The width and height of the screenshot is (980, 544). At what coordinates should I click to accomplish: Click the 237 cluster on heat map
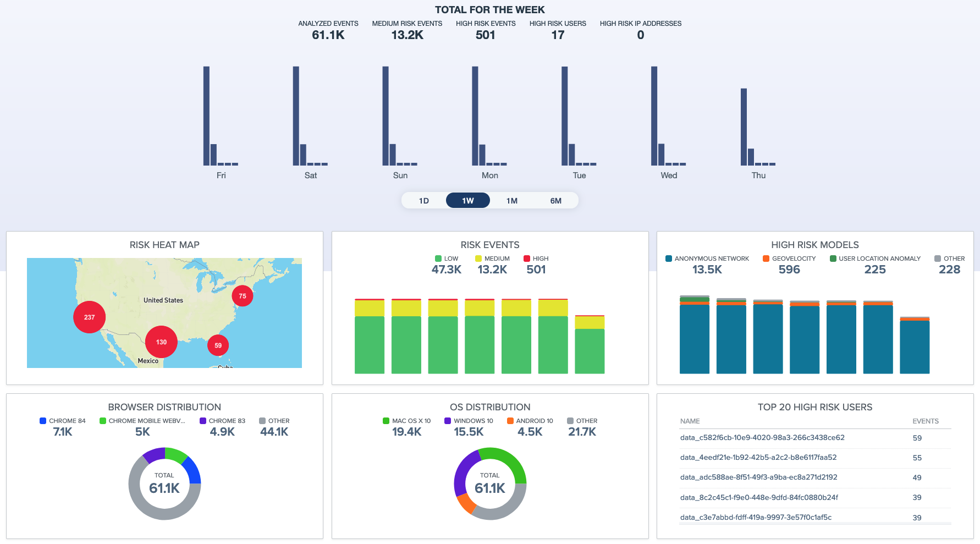90,317
